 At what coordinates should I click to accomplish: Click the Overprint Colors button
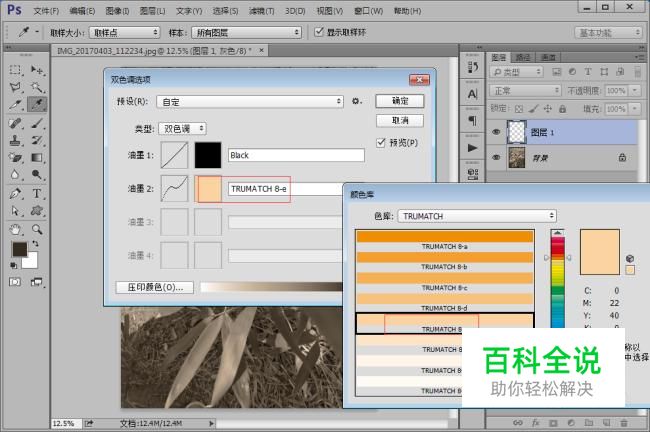(155, 287)
